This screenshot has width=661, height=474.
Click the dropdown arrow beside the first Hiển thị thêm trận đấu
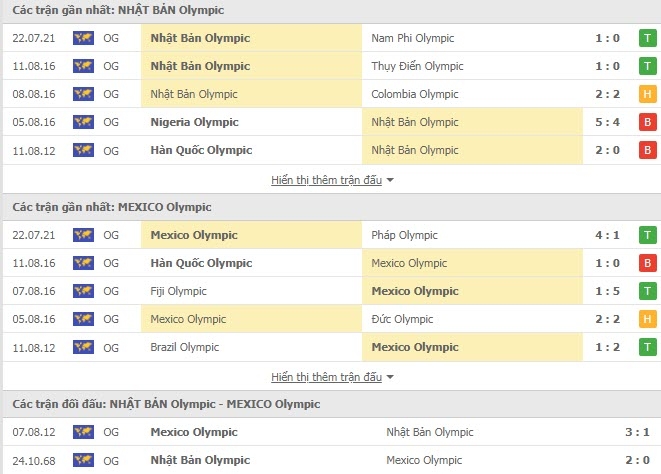pyautogui.click(x=390, y=180)
